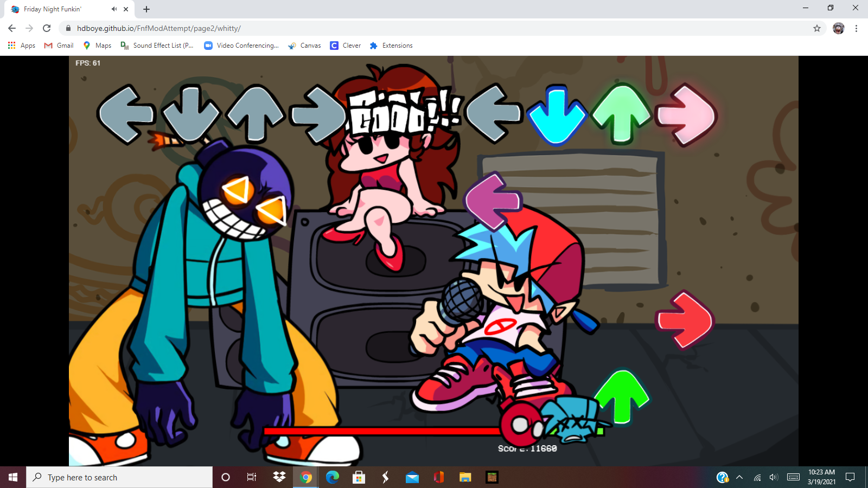Open the Action Center notifications
Viewport: 868px width, 488px height.
tap(850, 477)
